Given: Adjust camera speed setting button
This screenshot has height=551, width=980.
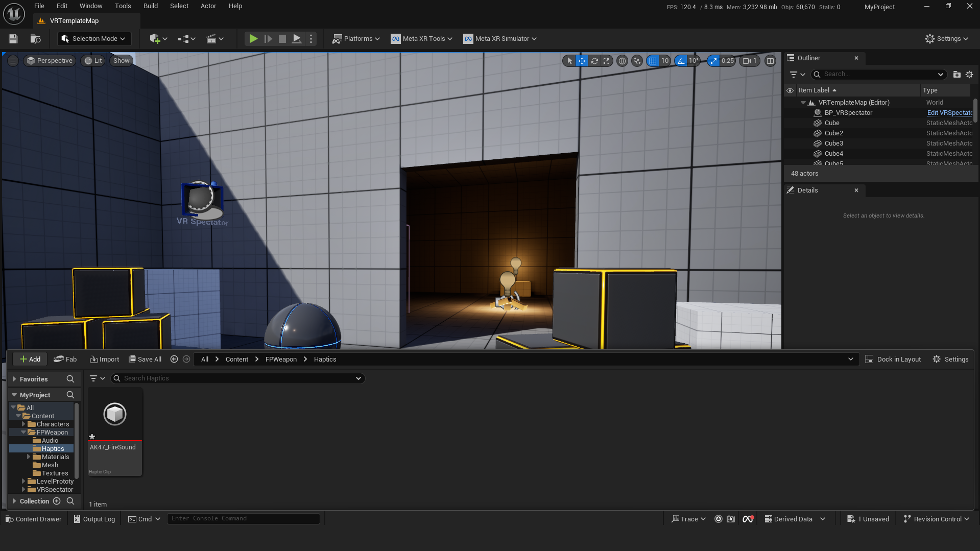Looking at the screenshot, I should 750,61.
